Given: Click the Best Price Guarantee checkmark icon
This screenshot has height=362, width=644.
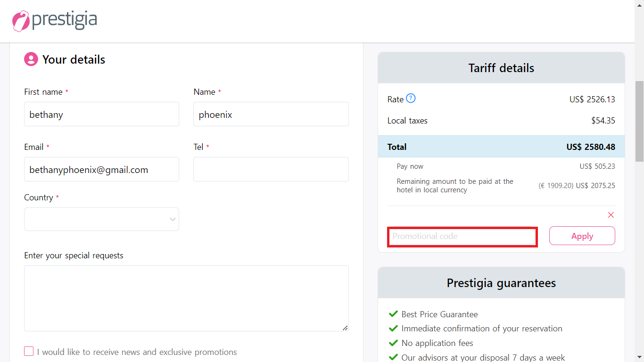Looking at the screenshot, I should pyautogui.click(x=393, y=314).
